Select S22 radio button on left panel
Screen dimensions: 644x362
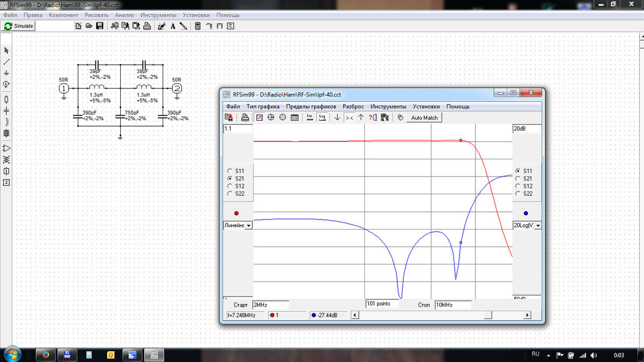click(230, 194)
